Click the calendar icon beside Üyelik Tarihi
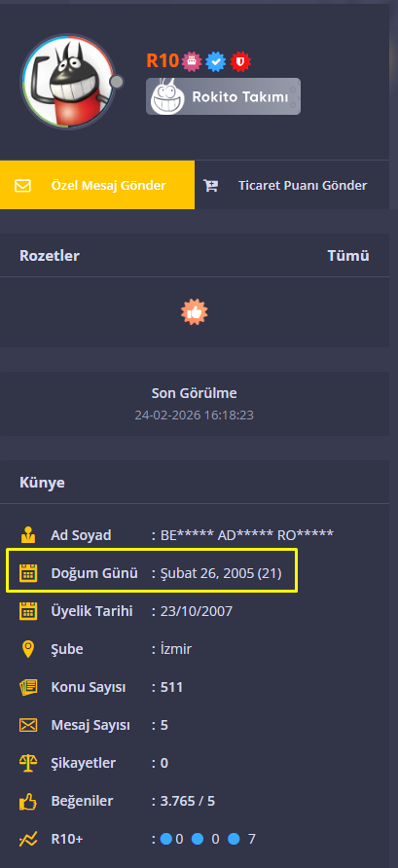 coord(28,611)
